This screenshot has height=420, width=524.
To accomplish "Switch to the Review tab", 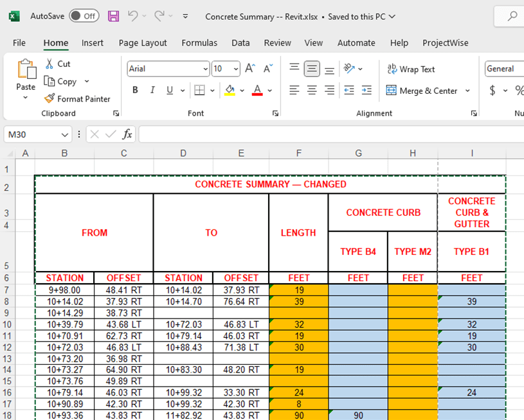I will (x=277, y=43).
